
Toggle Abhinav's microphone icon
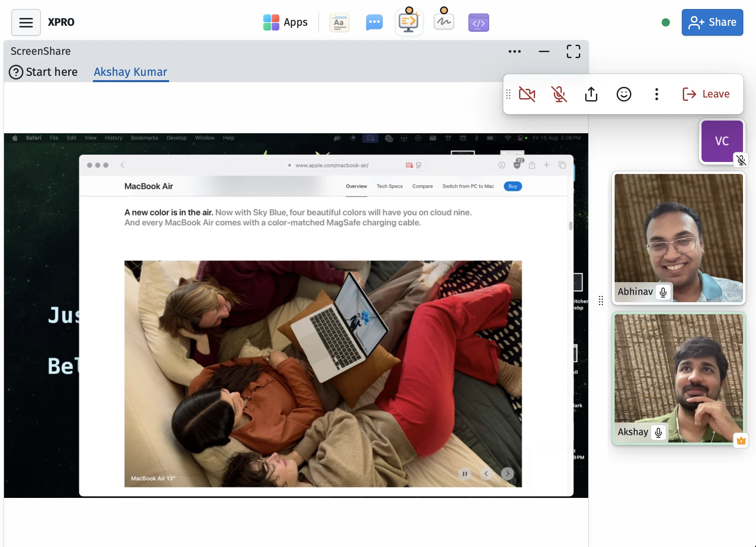[x=663, y=292]
